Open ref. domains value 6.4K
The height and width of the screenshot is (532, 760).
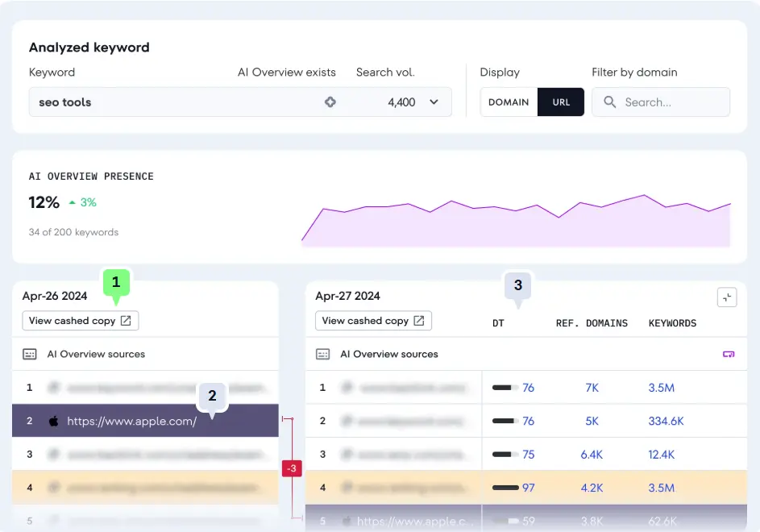click(x=592, y=455)
